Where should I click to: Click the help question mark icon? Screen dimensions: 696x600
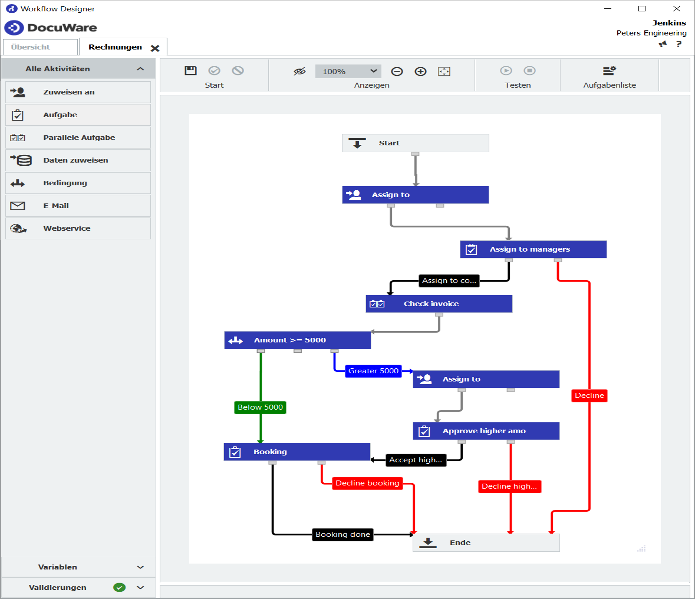[x=678, y=45]
